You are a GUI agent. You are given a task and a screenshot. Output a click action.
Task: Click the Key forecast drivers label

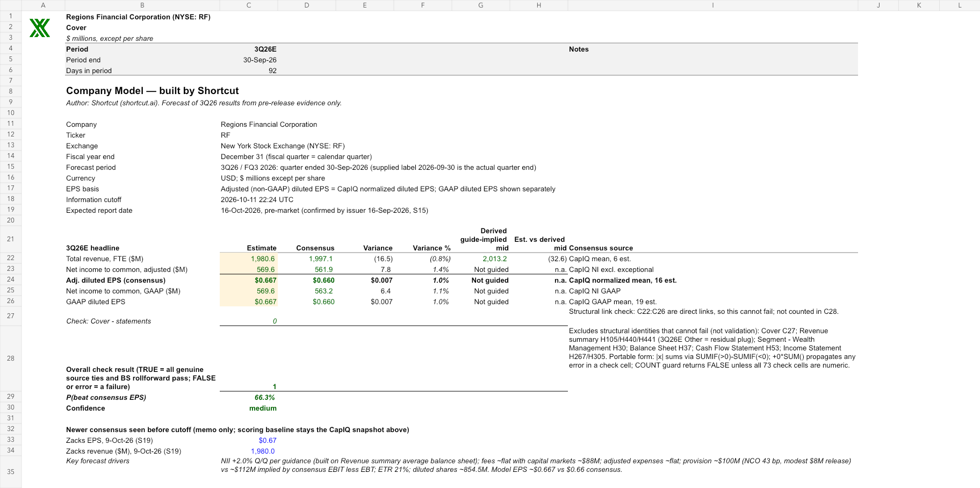[97, 461]
